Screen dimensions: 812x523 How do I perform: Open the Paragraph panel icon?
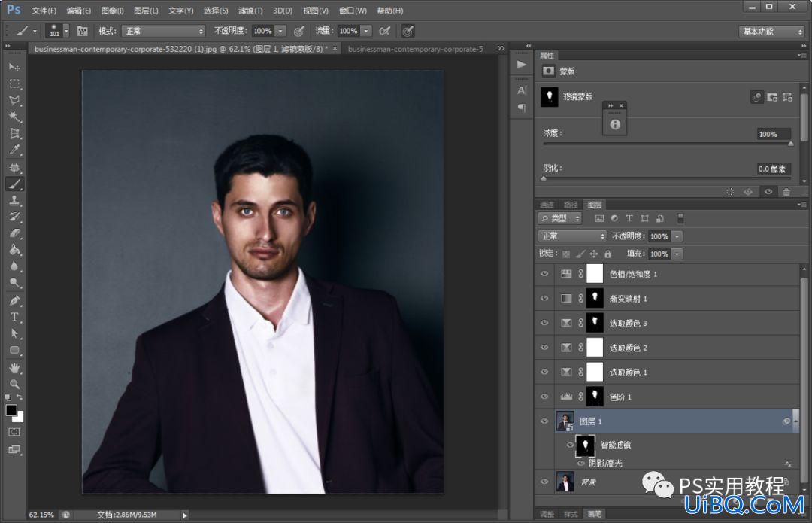coord(522,108)
